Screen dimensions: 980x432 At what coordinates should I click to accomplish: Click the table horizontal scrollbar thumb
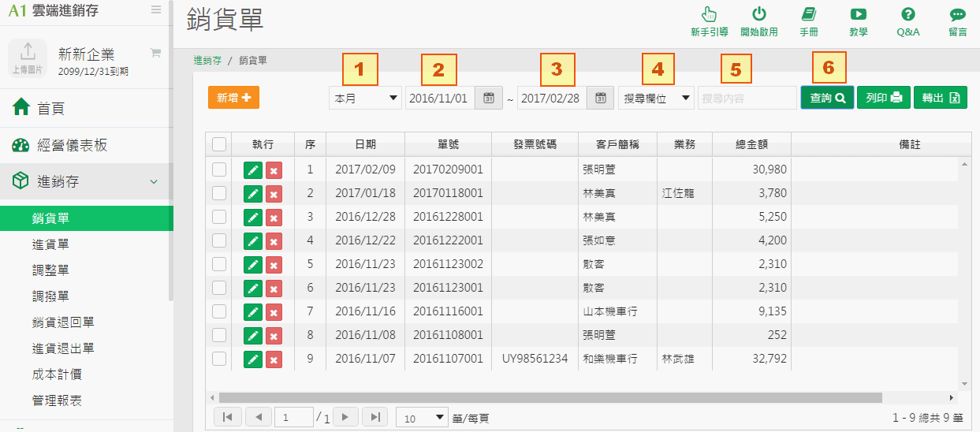pyautogui.click(x=550, y=397)
